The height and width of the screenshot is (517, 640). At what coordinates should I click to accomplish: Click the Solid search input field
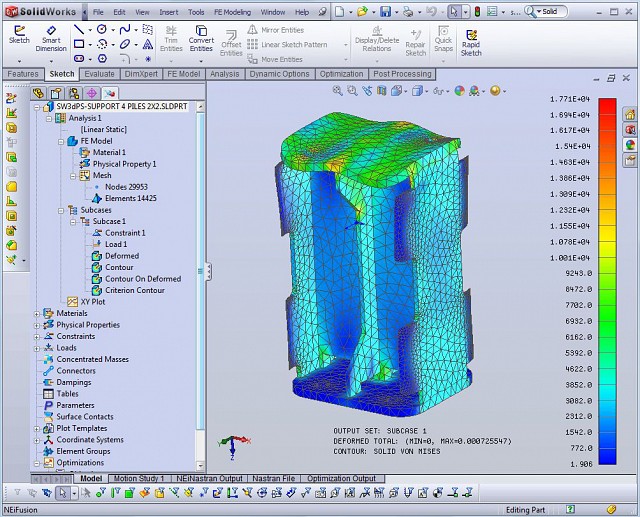[554, 12]
